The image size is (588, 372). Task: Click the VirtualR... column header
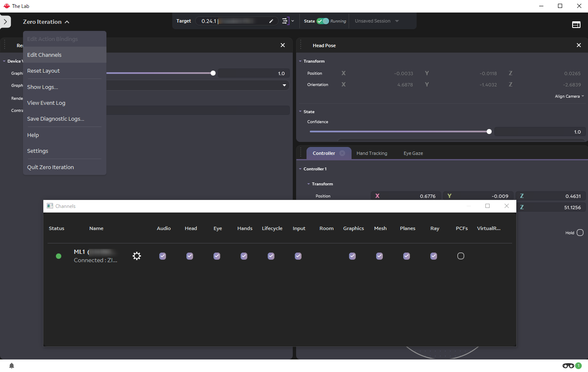(489, 228)
